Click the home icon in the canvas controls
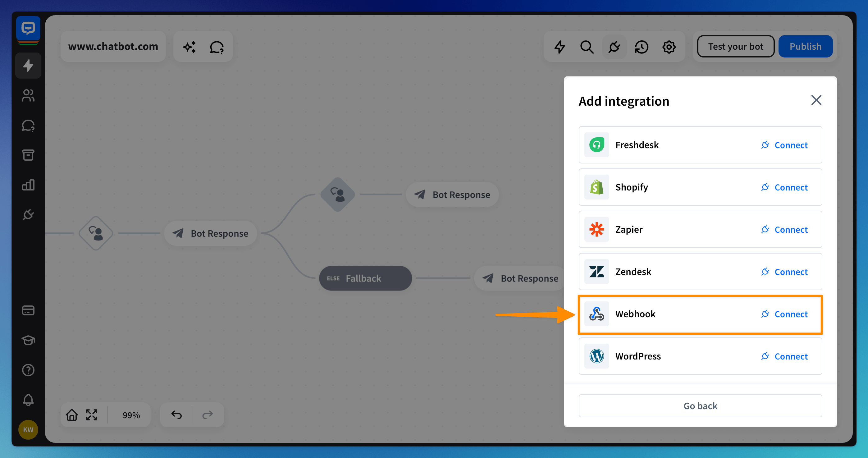 pyautogui.click(x=71, y=414)
